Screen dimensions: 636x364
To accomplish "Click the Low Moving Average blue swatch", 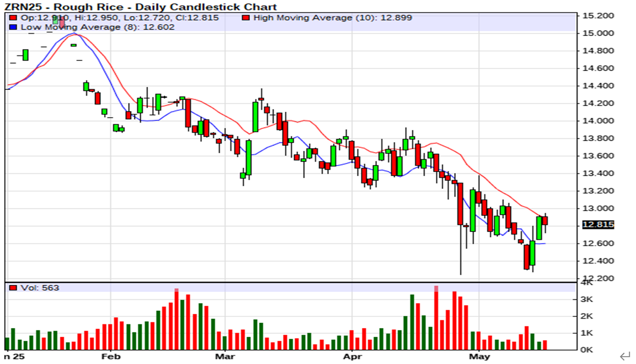I will [x=13, y=27].
